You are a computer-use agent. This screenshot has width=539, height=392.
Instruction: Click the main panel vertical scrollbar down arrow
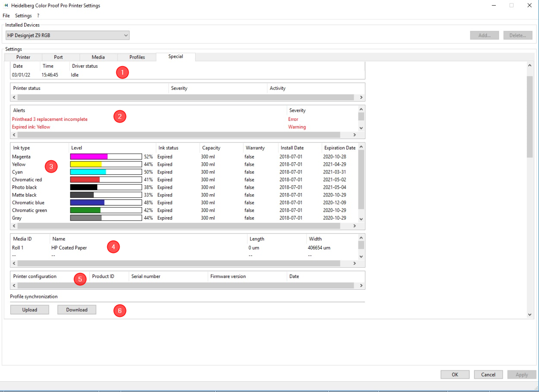point(530,315)
